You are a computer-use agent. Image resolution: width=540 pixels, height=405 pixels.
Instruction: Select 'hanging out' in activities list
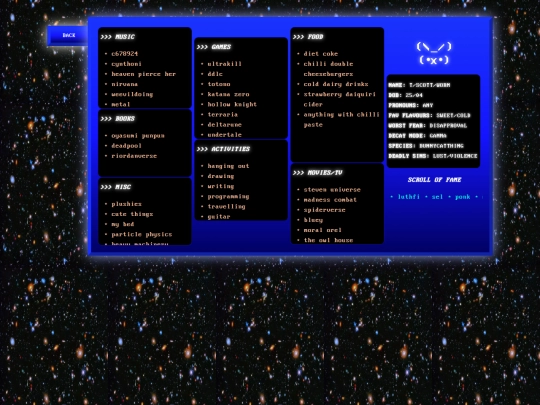(x=228, y=166)
